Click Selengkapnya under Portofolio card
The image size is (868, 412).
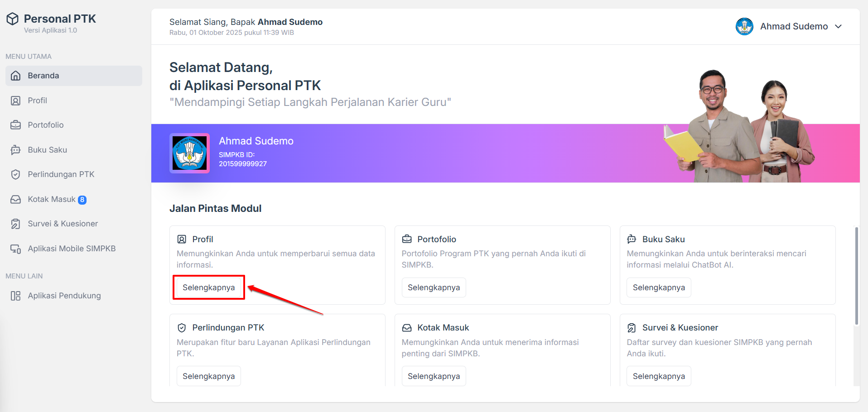tap(434, 287)
